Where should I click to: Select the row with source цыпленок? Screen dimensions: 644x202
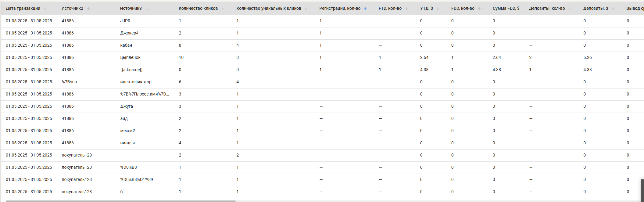tap(322, 58)
